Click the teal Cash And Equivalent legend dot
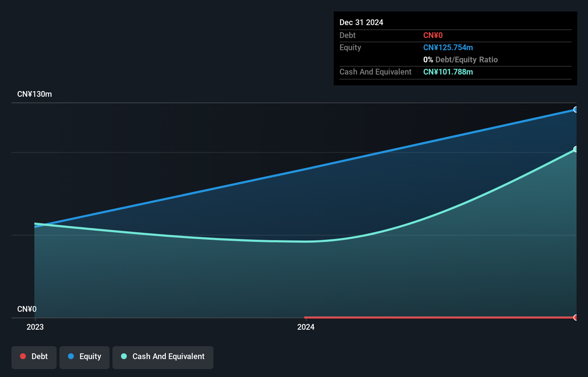 124,356
